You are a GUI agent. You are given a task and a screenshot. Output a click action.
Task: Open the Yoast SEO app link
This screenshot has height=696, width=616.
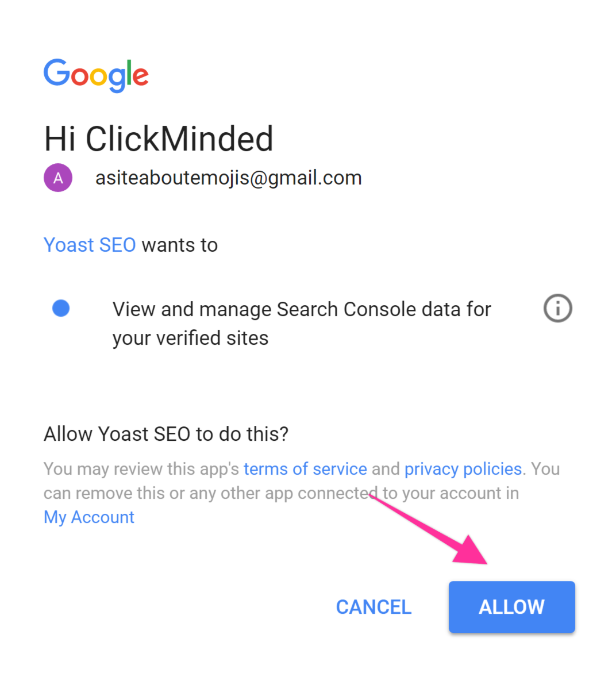(90, 245)
